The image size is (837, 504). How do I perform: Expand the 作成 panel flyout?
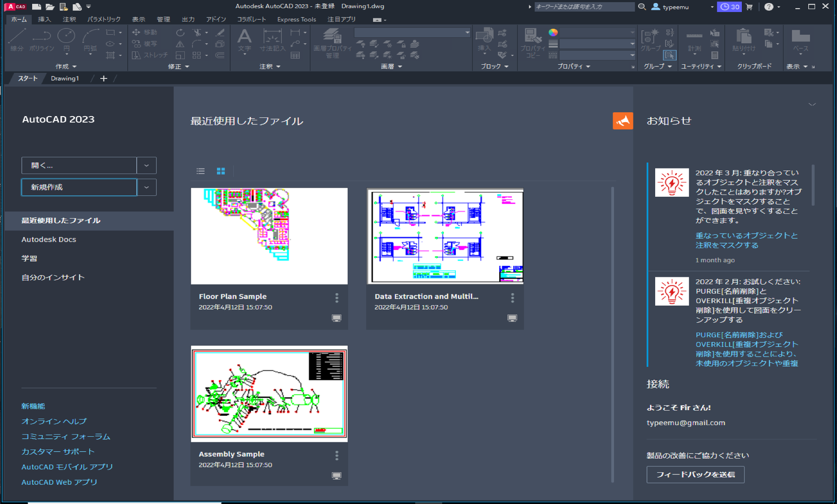click(66, 66)
